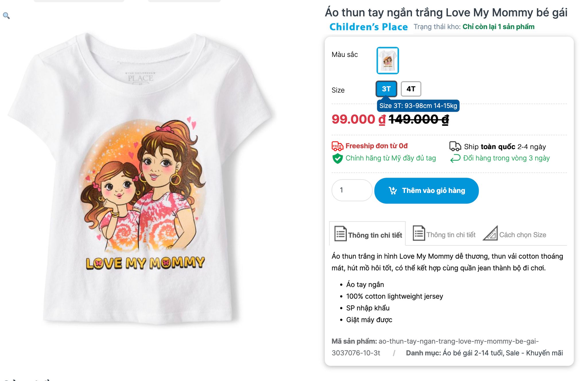Select size 3T option
The image size is (588, 381).
[386, 89]
